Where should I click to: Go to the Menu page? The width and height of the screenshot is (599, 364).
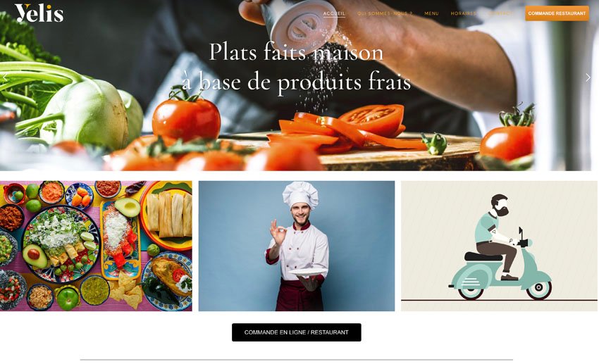pos(431,13)
